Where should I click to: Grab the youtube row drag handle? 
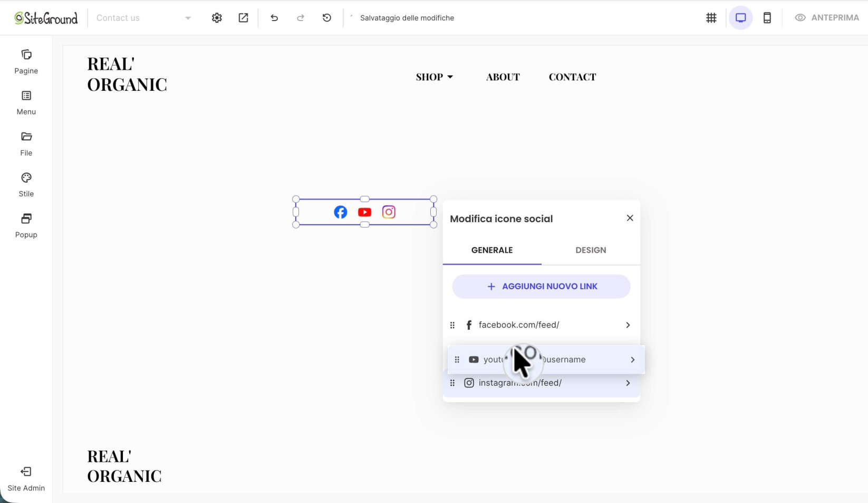457,360
